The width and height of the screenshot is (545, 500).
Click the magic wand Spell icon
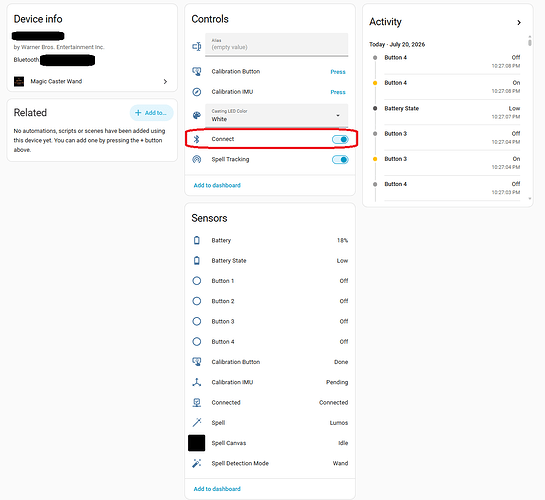click(197, 423)
